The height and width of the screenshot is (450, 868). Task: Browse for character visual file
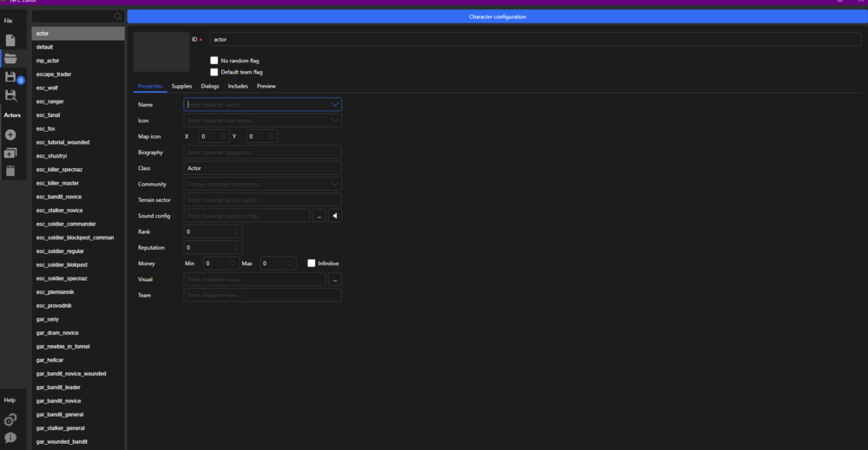(x=335, y=279)
